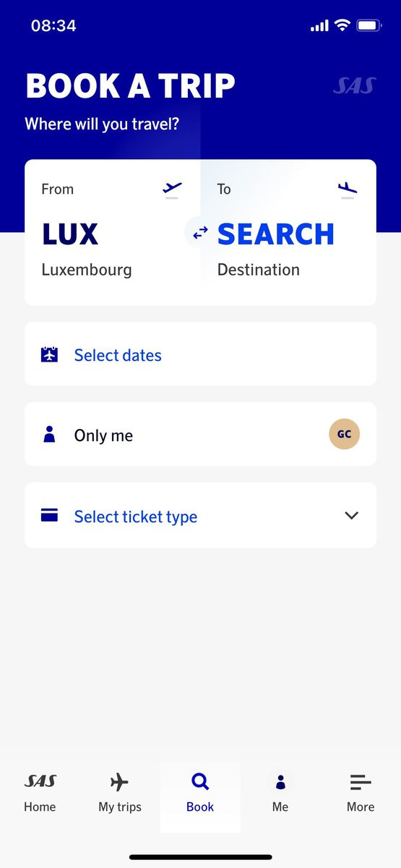Tap the GC traveler avatar
The width and height of the screenshot is (401, 868).
(x=344, y=434)
